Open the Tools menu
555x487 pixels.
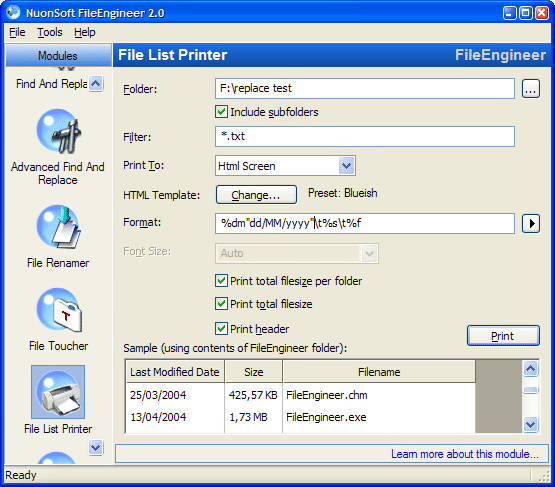click(x=50, y=32)
